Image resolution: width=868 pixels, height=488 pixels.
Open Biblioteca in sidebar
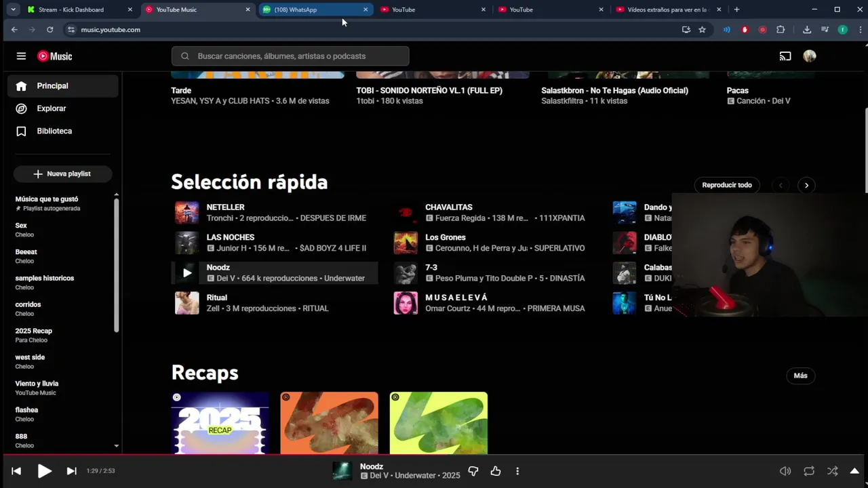tap(63, 131)
